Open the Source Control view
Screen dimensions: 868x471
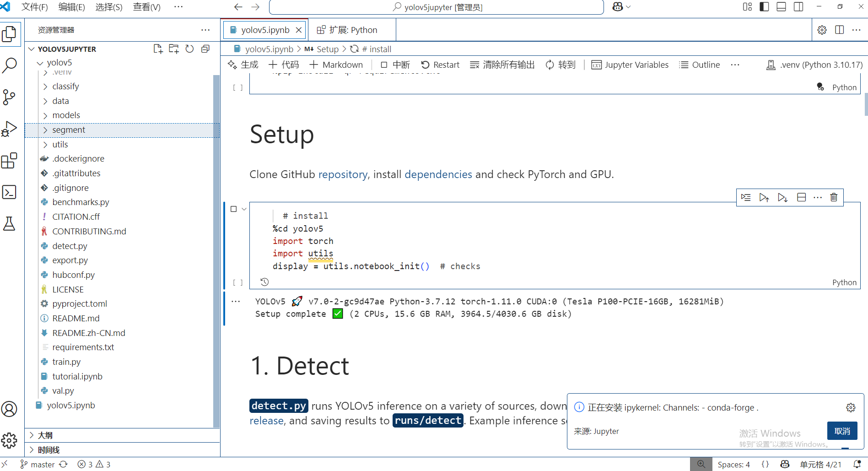(x=9, y=97)
